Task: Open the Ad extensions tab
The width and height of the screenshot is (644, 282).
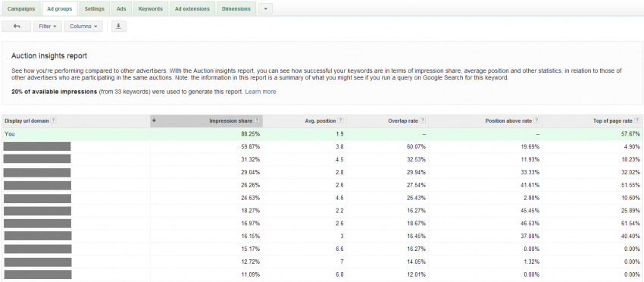Action: click(192, 8)
